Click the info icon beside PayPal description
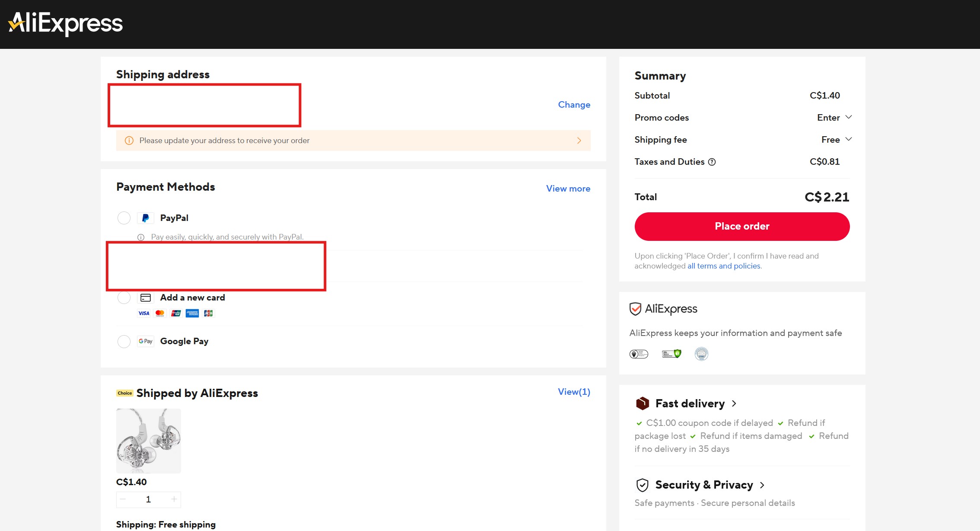 coord(141,237)
